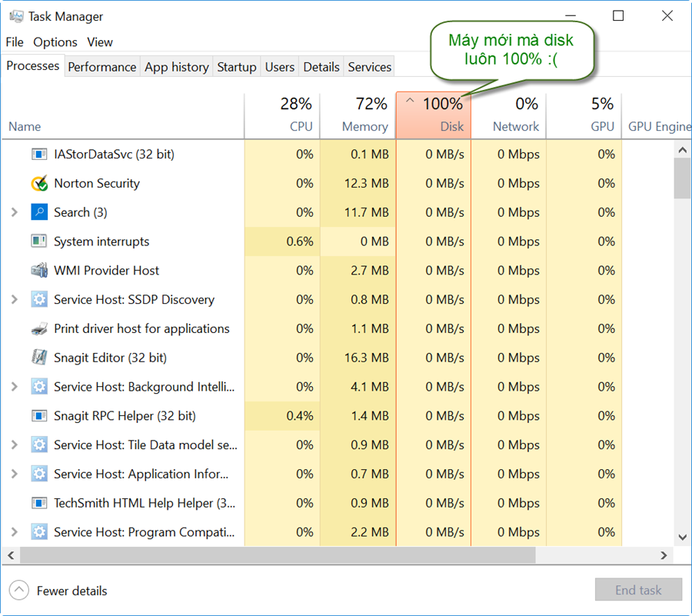The height and width of the screenshot is (616, 692).
Task: Open the Options menu
Action: [55, 42]
